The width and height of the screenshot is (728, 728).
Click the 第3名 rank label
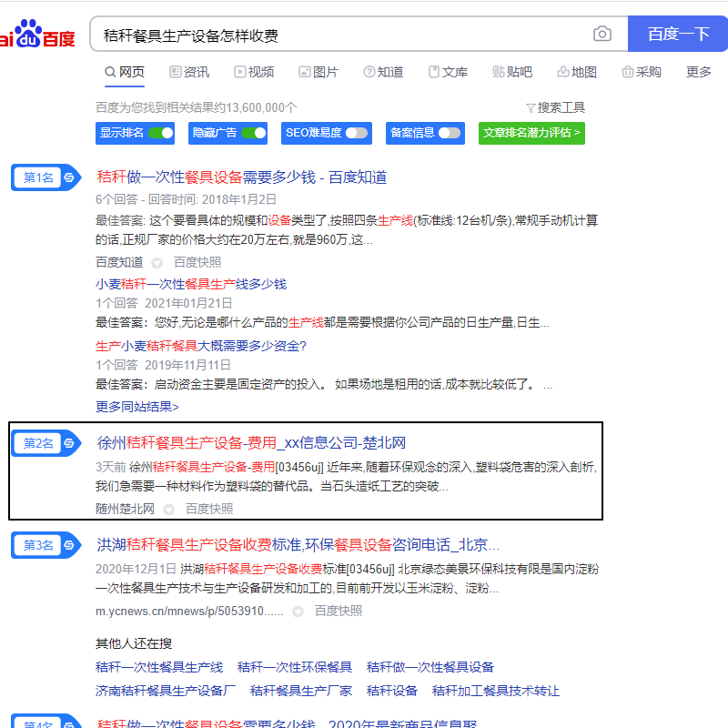coord(38,545)
